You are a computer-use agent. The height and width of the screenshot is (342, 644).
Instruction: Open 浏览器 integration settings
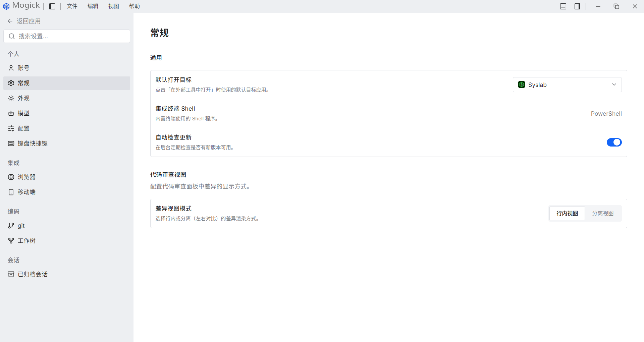click(x=67, y=177)
